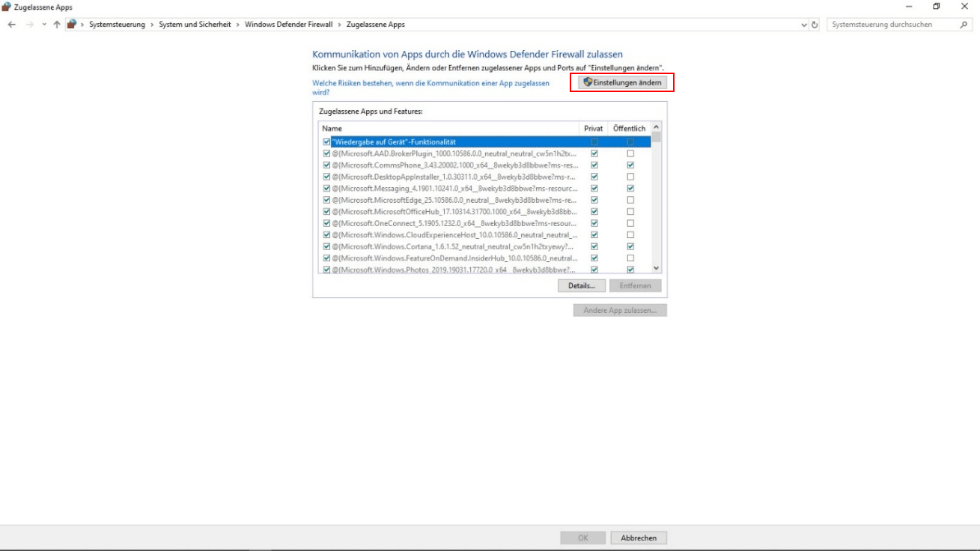
Task: Click Andere App zulassen button
Action: pyautogui.click(x=620, y=310)
